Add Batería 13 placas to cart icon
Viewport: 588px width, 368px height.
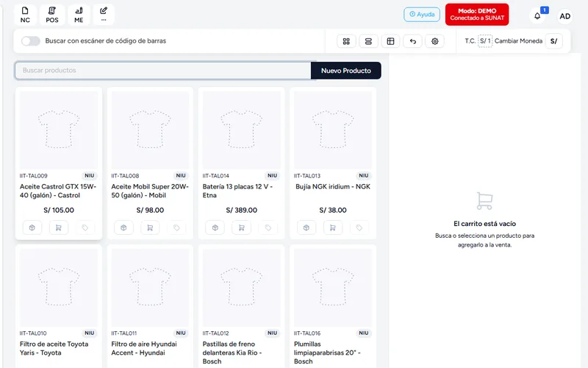click(242, 227)
